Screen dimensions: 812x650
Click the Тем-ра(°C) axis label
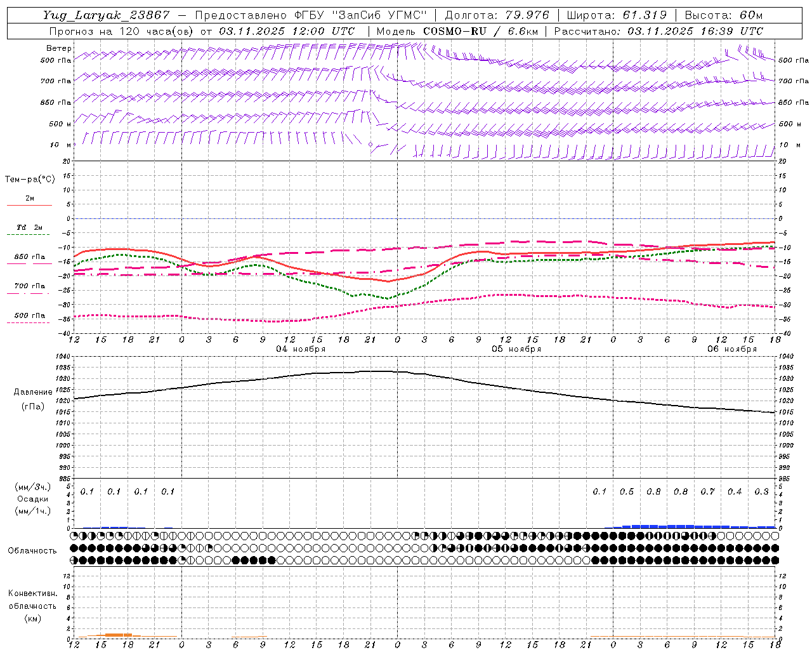point(30,180)
